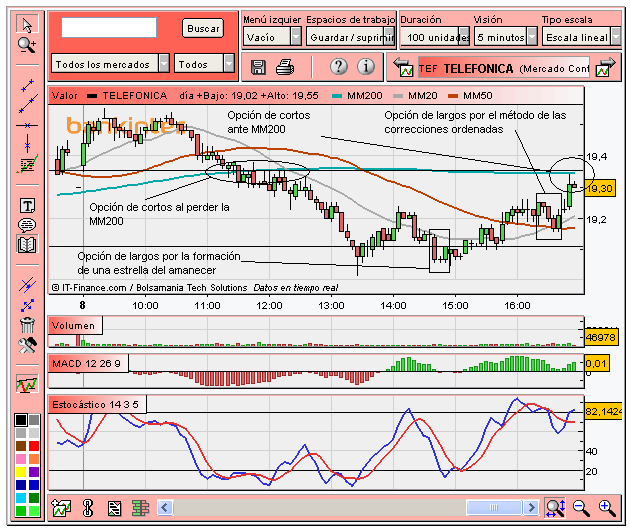Open the Escala lineal scale type dropdown

581,37
